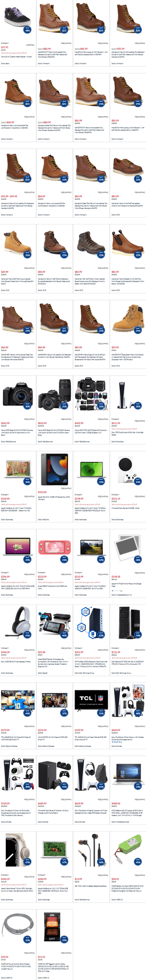Screen dimensions: 146x980
Task: Click the save badge on pink Nintendo Switch Lite
Action: [x=64, y=559]
